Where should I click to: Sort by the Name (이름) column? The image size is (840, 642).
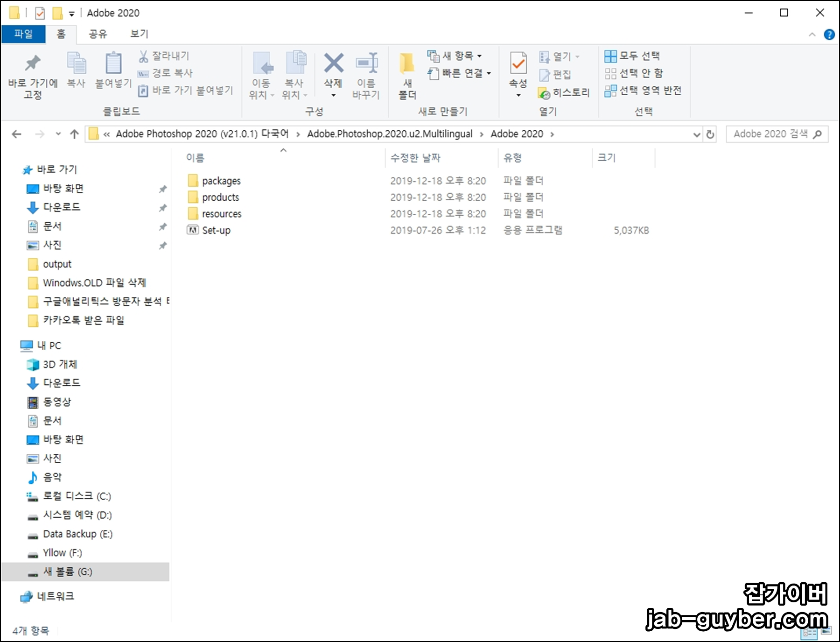coord(195,158)
